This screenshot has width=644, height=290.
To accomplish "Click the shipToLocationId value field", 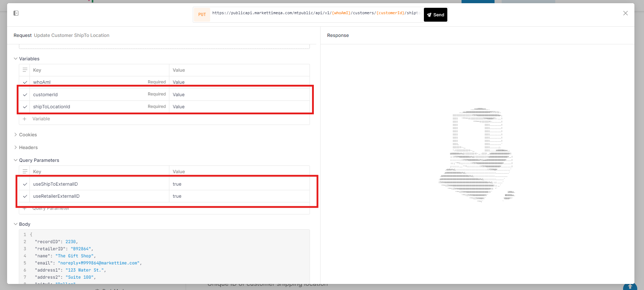I will 239,107.
